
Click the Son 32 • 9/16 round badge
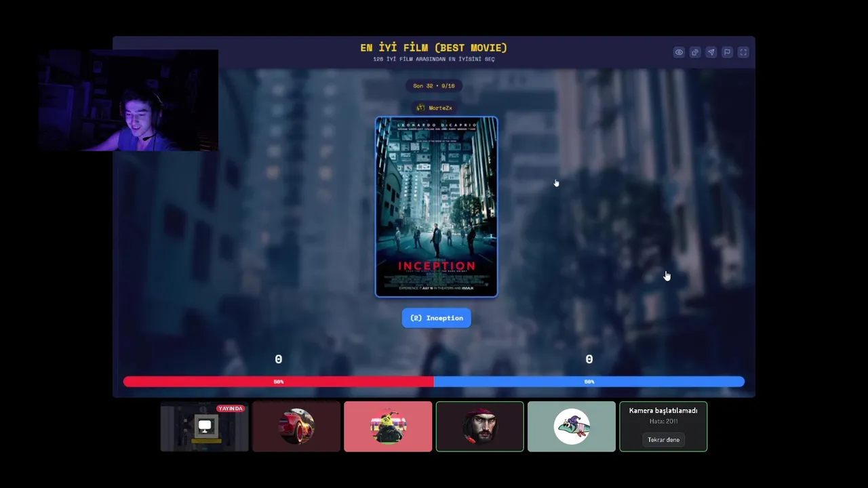[x=434, y=85]
